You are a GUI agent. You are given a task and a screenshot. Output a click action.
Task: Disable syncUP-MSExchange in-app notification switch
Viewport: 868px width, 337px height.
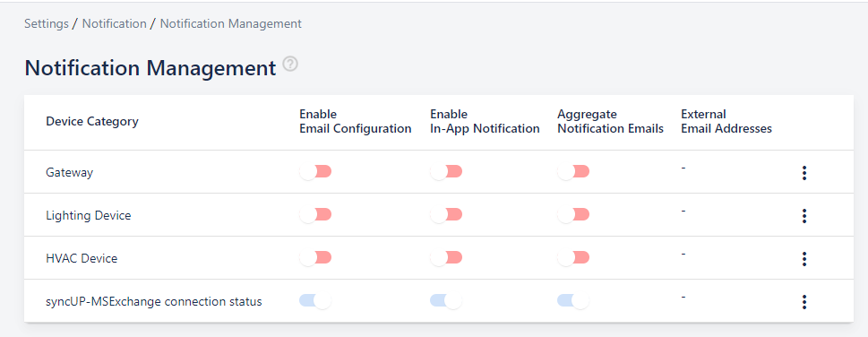coord(446,301)
